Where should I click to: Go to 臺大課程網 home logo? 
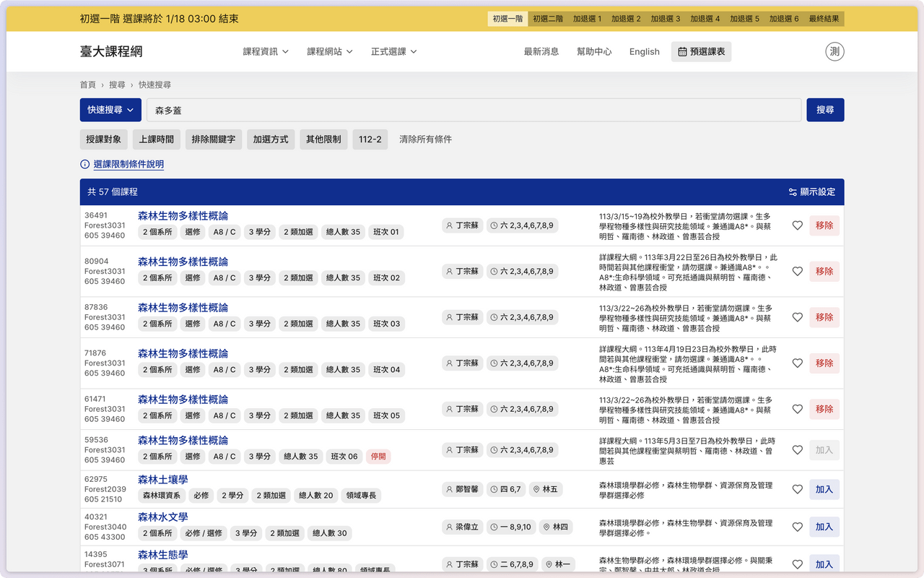(x=111, y=51)
